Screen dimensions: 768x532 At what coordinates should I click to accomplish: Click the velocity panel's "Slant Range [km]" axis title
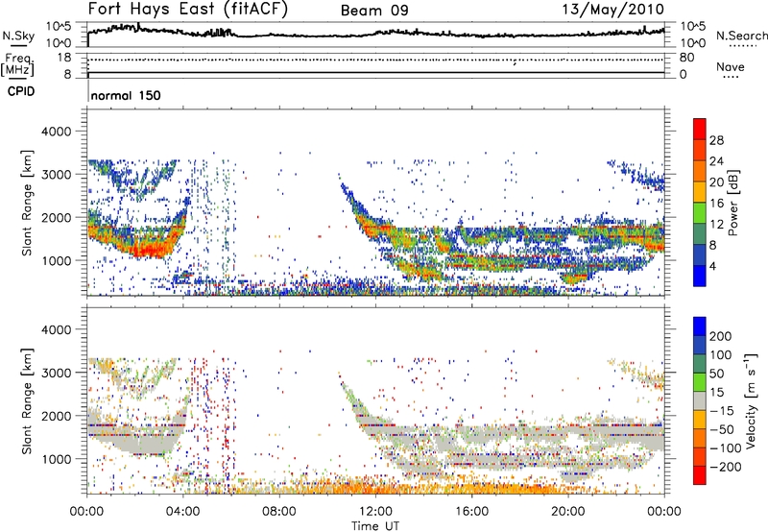(27, 400)
